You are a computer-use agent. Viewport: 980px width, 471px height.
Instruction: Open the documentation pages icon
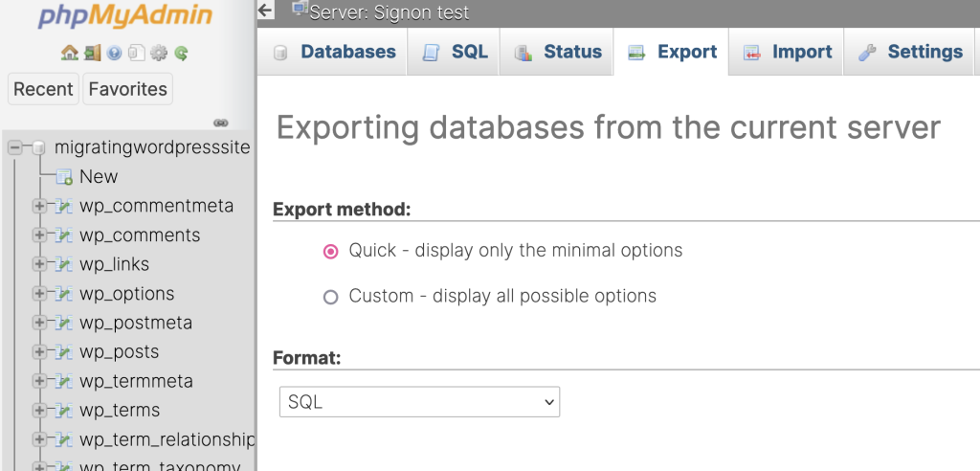pyautogui.click(x=136, y=54)
